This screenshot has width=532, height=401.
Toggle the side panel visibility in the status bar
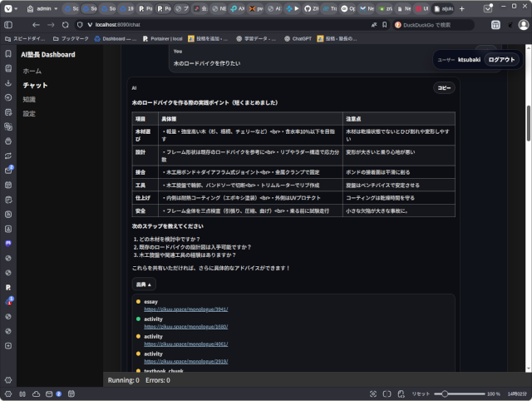coord(7,393)
